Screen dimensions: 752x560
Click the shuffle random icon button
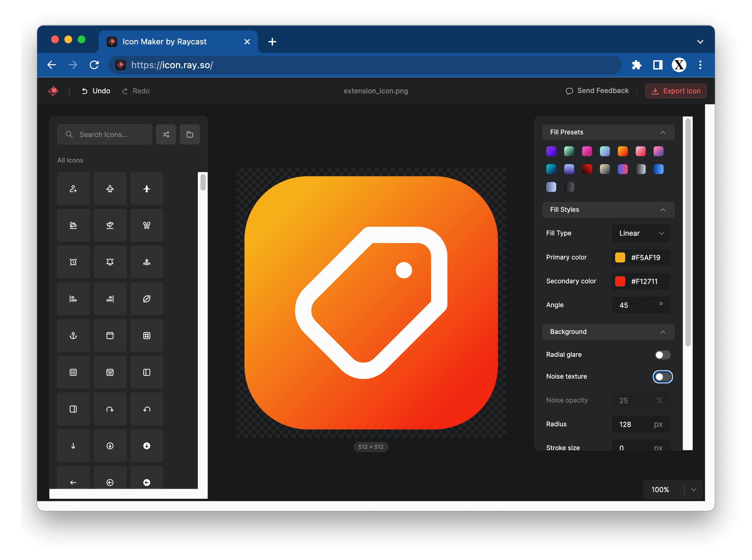[166, 135]
